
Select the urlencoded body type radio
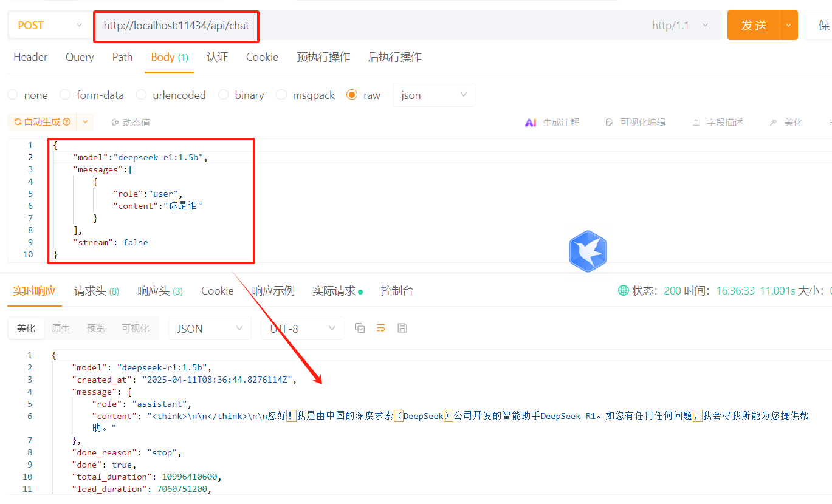coord(141,95)
